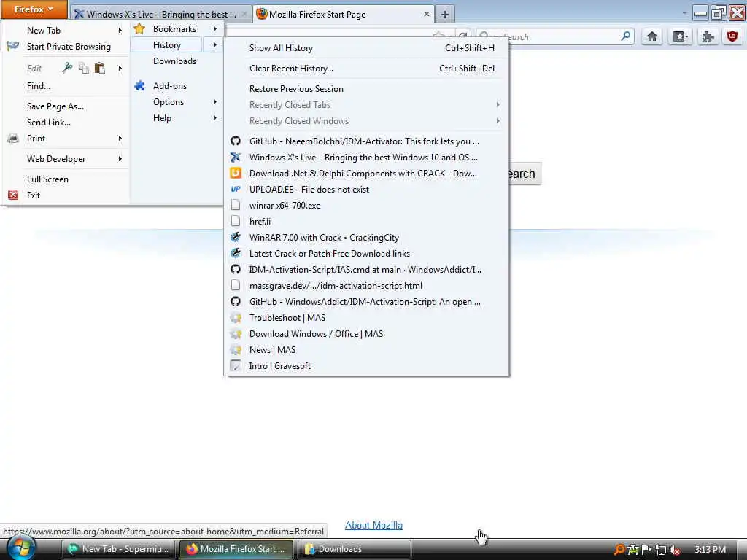
Task: Switch to Windows X's Live tab
Action: 160,15
